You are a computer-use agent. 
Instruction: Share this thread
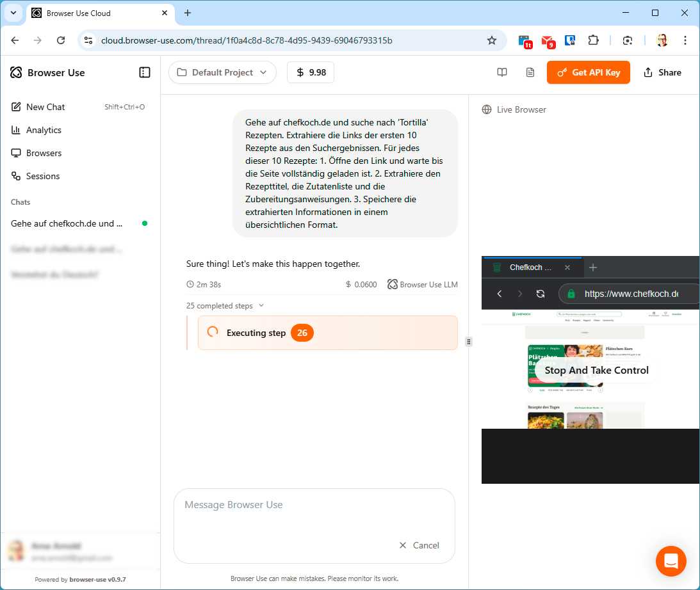point(662,72)
